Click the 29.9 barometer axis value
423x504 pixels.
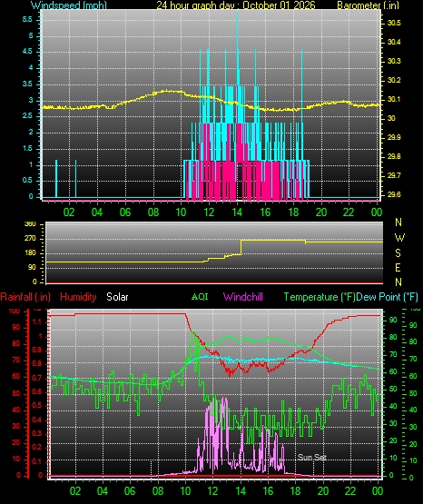[x=394, y=137]
